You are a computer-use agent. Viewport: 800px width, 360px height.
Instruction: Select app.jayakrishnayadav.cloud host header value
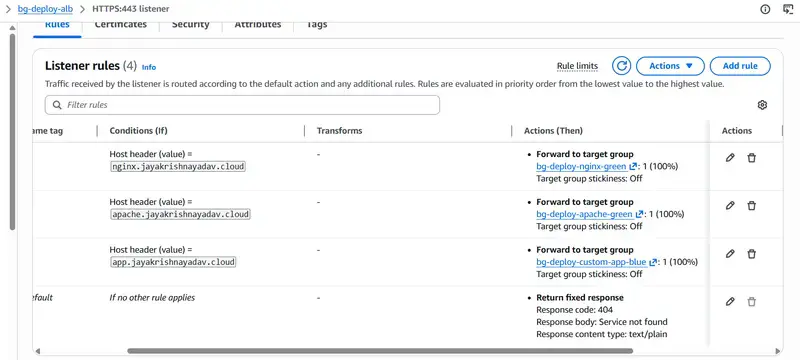(x=173, y=262)
